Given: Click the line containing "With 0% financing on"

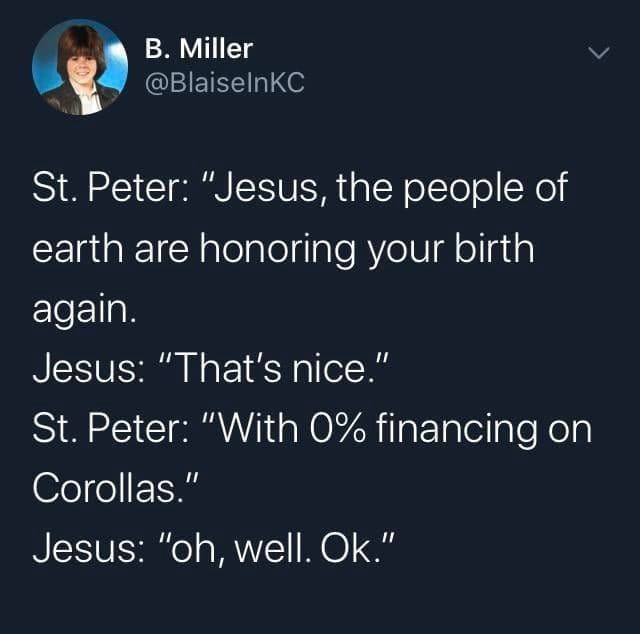Looking at the screenshot, I should [x=312, y=428].
